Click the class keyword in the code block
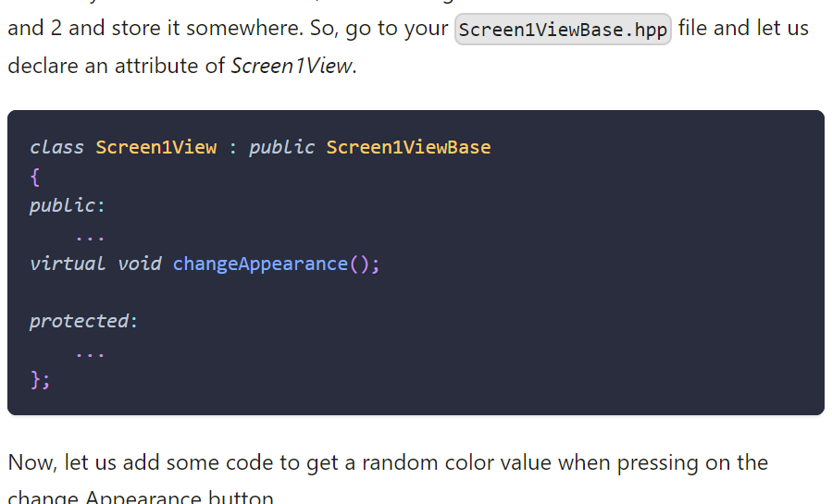 [x=56, y=147]
